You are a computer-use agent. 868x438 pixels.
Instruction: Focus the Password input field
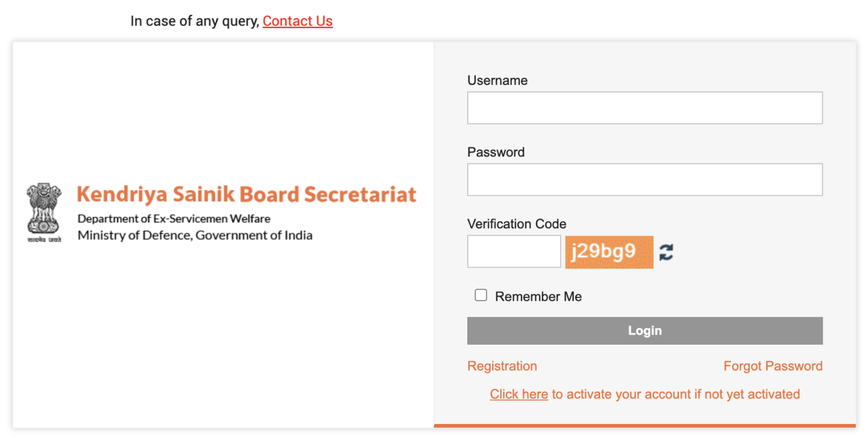pyautogui.click(x=644, y=180)
